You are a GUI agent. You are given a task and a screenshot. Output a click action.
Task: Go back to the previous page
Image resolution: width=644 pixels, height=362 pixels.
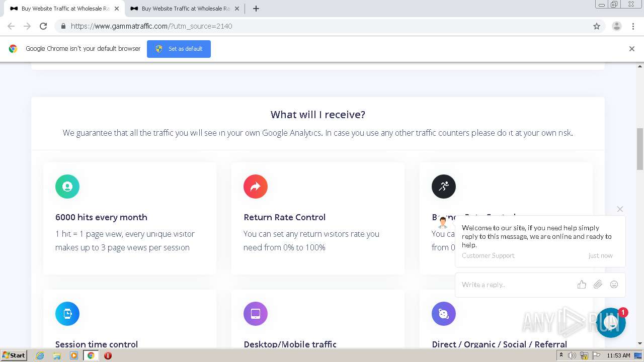[x=11, y=26]
